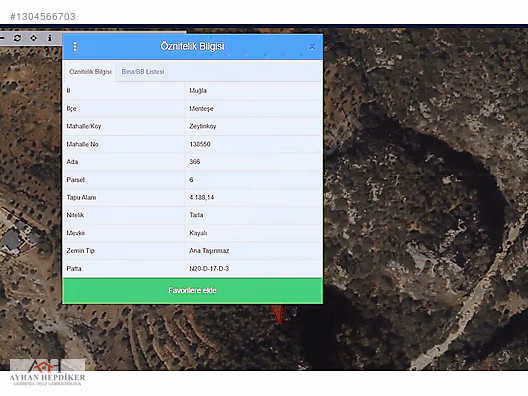Click the locate/target icon in map toolbar

click(33, 38)
